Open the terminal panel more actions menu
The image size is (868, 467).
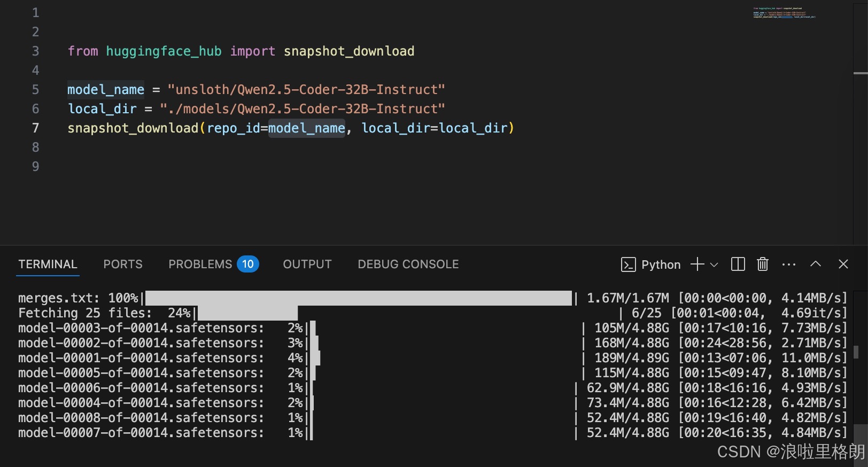(789, 264)
